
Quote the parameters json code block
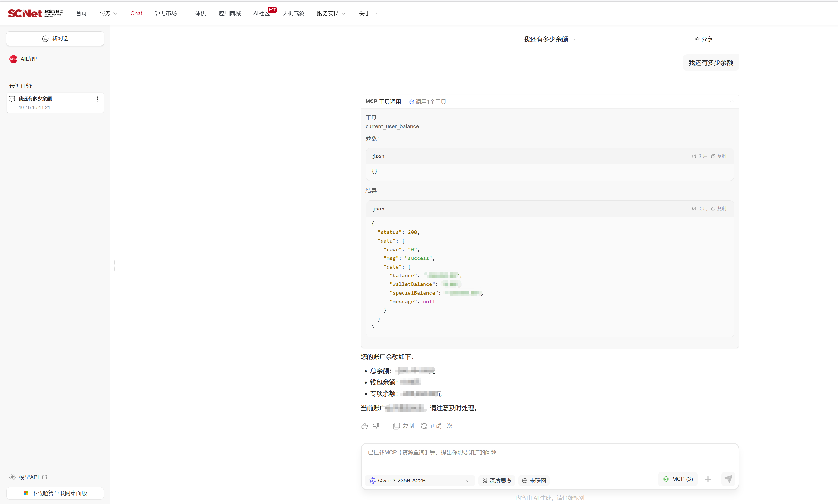pos(700,156)
